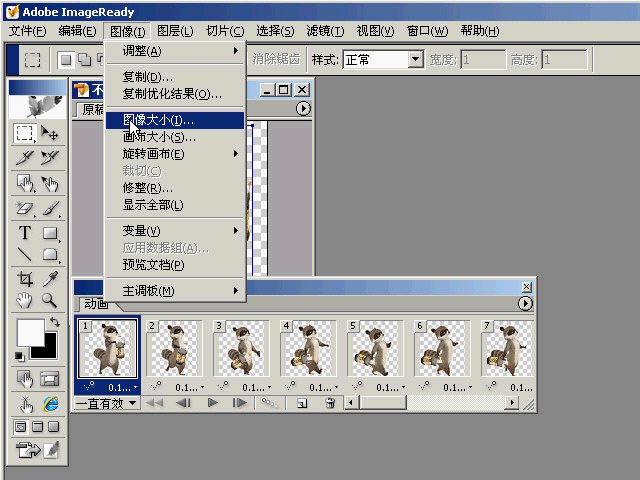Choose standard screen mode button
The height and width of the screenshot is (480, 640).
20,427
